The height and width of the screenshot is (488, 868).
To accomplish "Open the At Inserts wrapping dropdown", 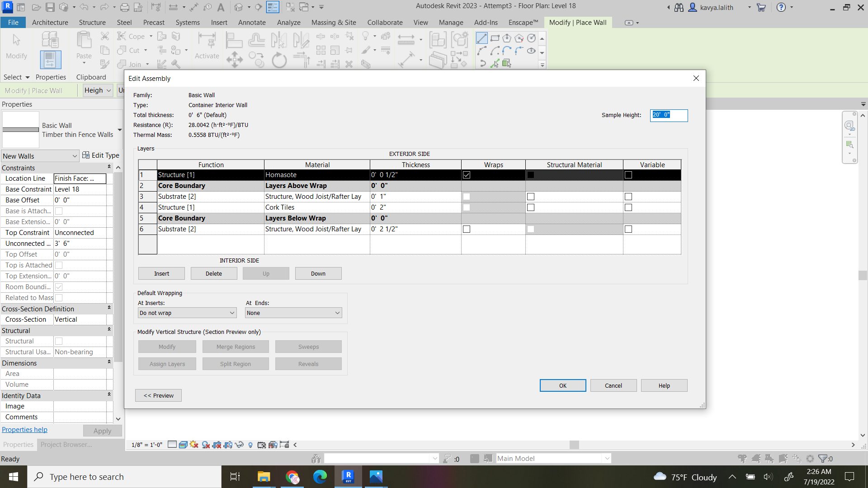I will [187, 313].
